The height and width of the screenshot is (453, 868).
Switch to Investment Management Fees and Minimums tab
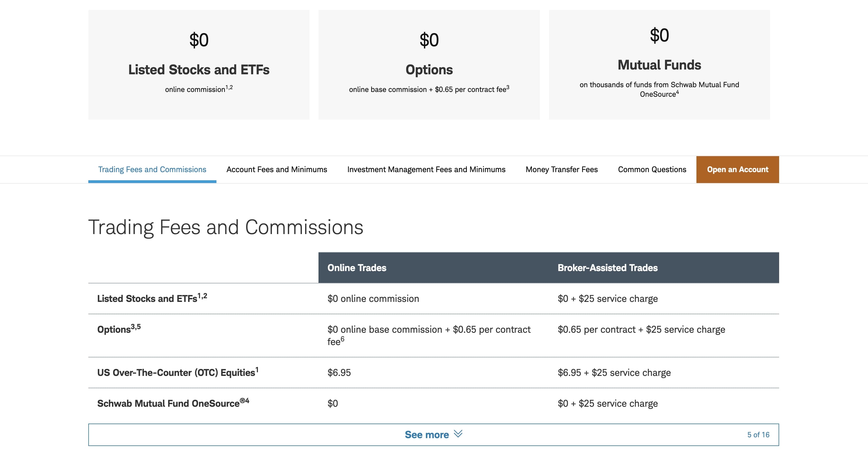[426, 169]
